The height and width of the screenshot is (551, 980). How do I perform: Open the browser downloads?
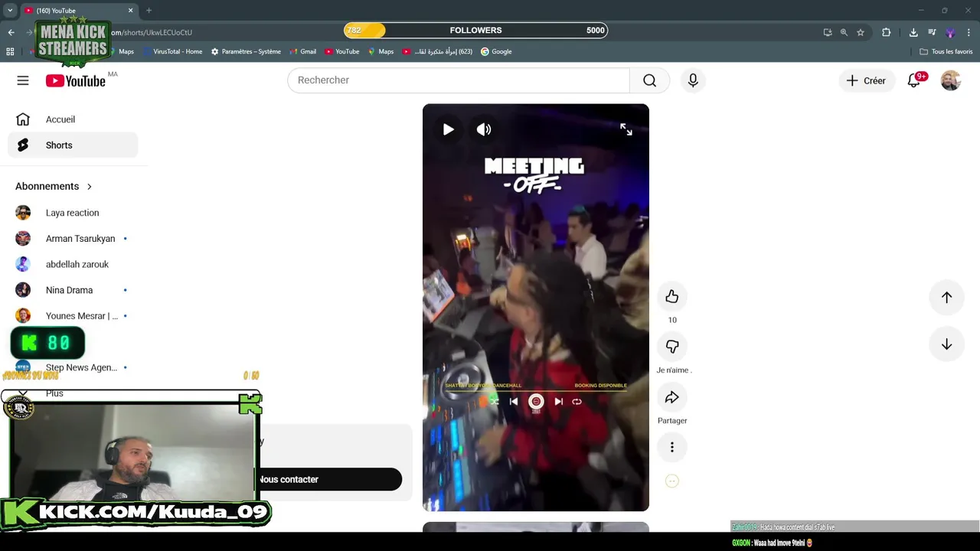point(913,32)
